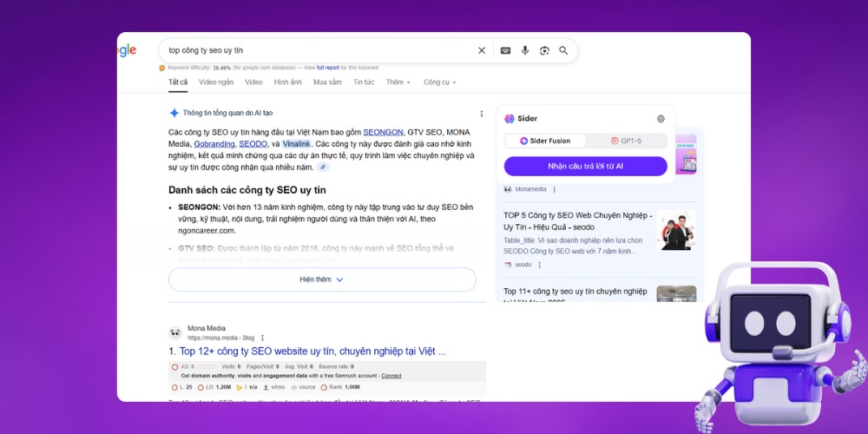The image size is (868, 434).
Task: Open the SEODO link in overview
Action: (253, 144)
